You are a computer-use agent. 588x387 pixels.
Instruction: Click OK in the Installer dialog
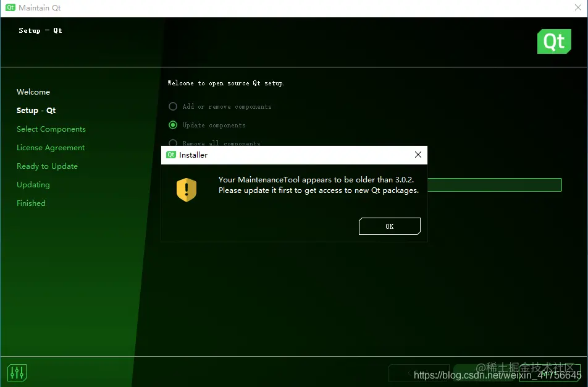pyautogui.click(x=389, y=226)
